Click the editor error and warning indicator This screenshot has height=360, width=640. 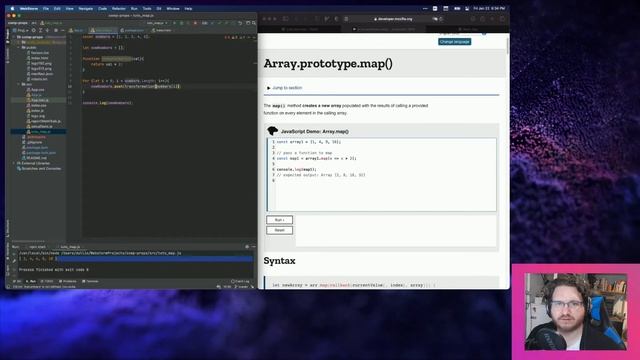pos(234,37)
